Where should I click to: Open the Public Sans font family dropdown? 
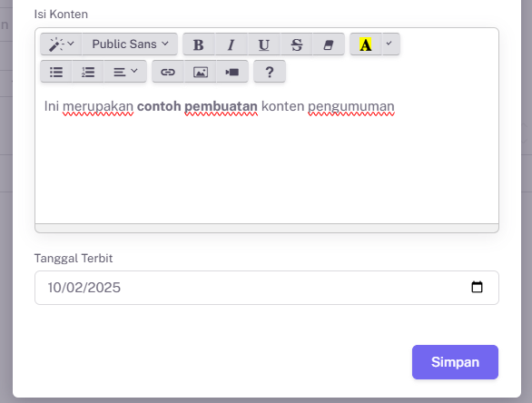tap(130, 44)
